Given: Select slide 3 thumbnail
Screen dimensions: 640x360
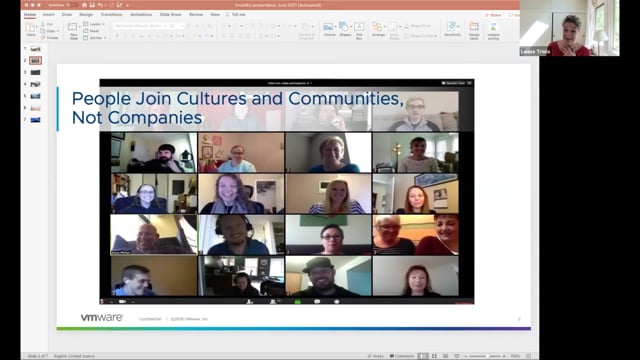Looking at the screenshot, I should (36, 72).
